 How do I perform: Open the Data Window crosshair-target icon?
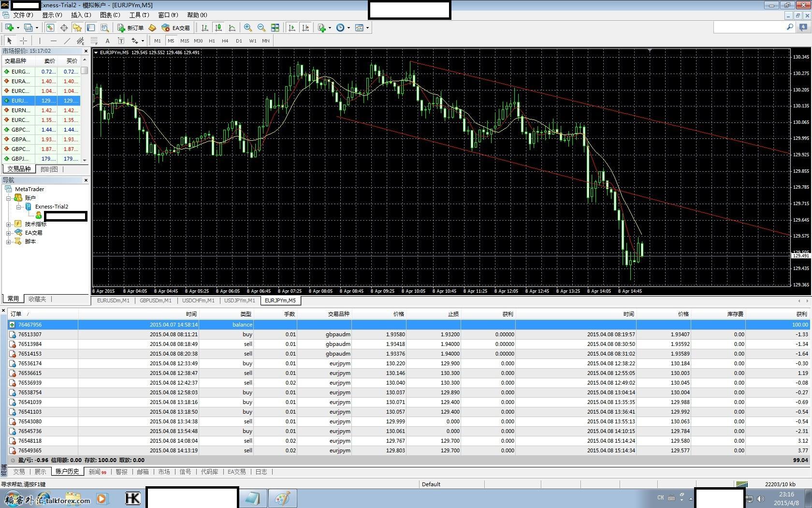[x=64, y=28]
